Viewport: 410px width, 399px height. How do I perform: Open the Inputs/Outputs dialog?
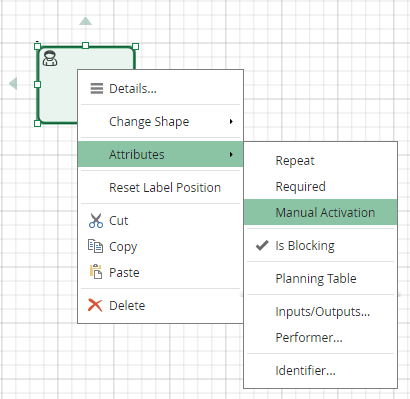pos(321,312)
